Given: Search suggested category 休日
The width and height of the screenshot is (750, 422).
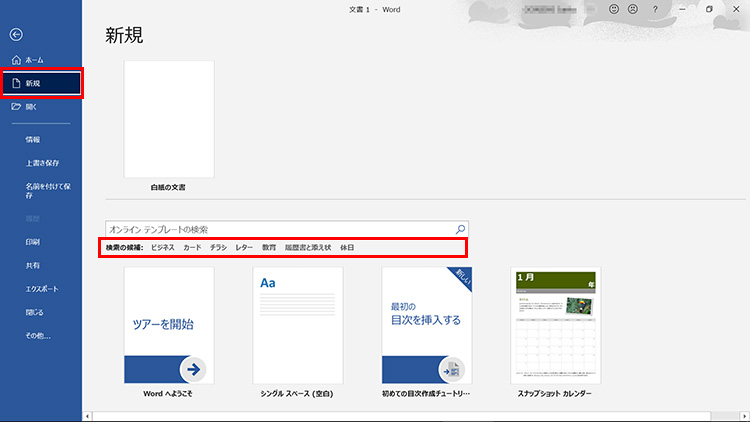Looking at the screenshot, I should [x=347, y=247].
